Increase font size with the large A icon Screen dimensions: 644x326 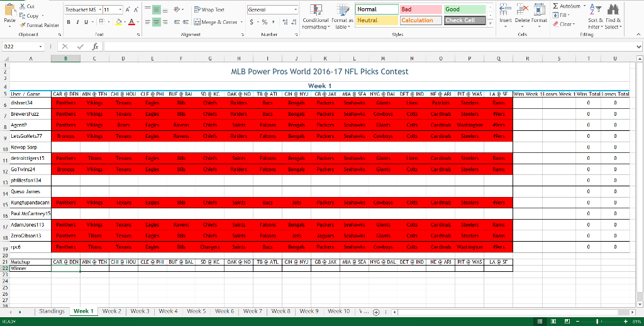click(127, 9)
